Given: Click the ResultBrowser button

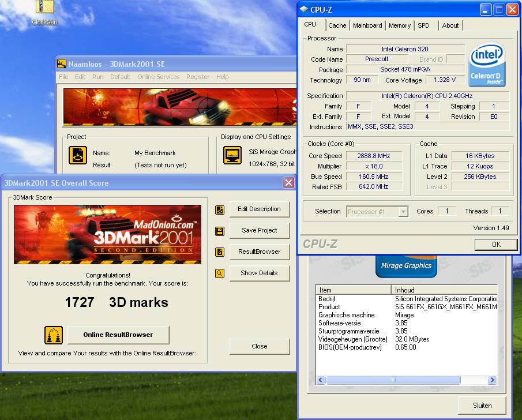Looking at the screenshot, I should (260, 252).
